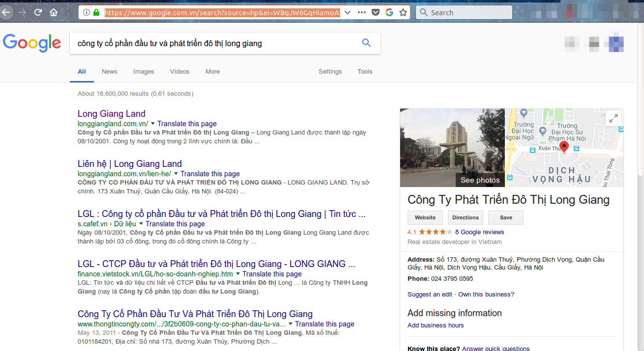Open LGL - CTCP vietstock result link
644x351 pixels.
216,264
